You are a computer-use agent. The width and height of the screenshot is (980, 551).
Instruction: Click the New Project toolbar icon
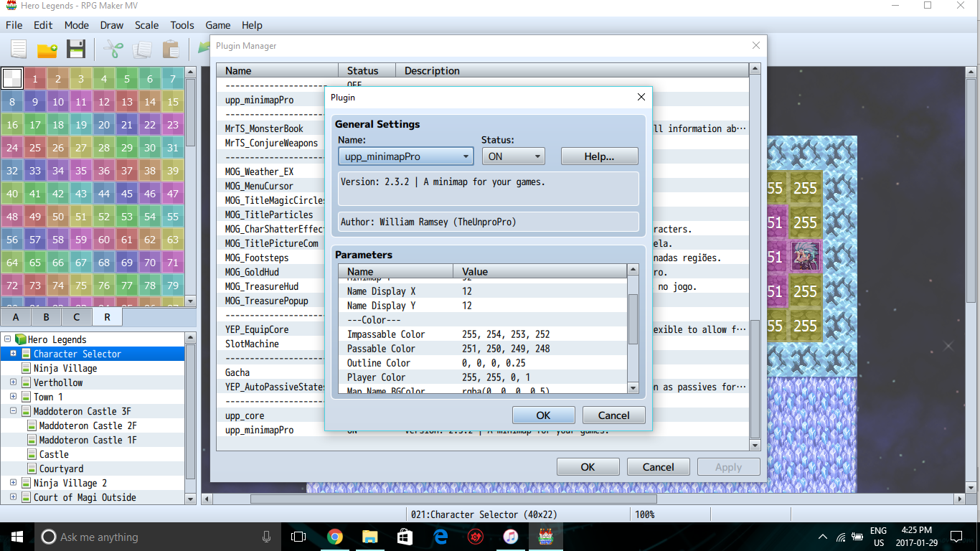pyautogui.click(x=18, y=50)
